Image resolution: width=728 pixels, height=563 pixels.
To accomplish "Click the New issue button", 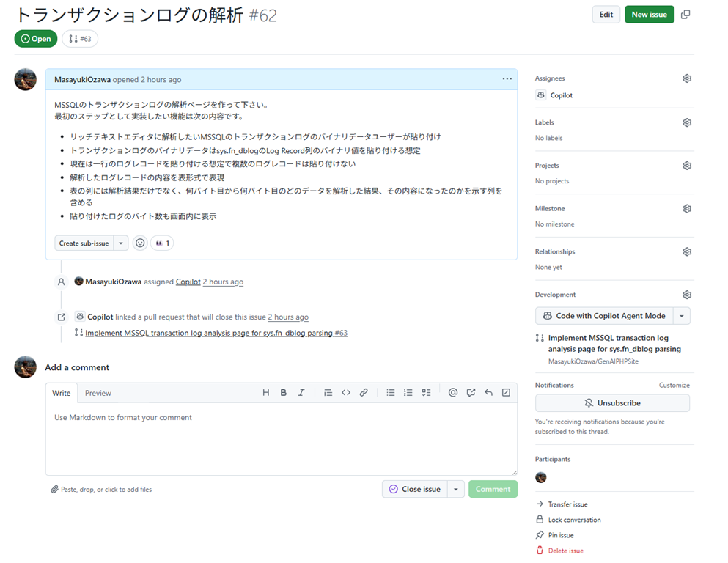I will [649, 15].
